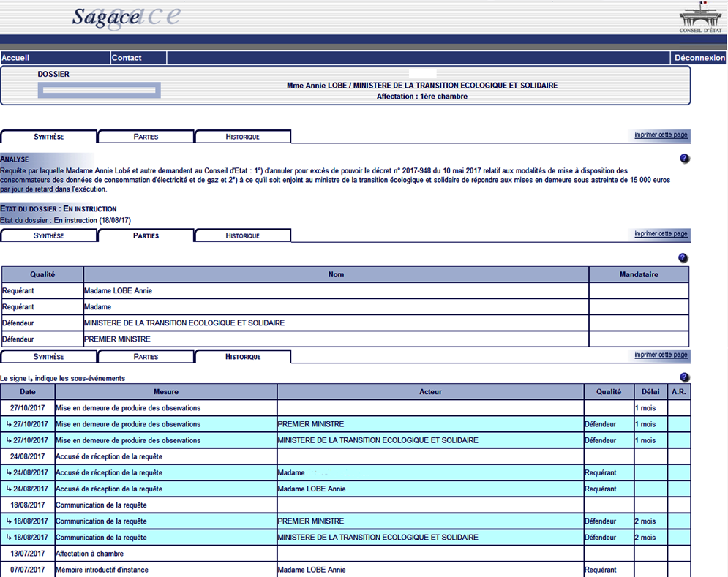Open the help icon above the Historique table

click(684, 377)
